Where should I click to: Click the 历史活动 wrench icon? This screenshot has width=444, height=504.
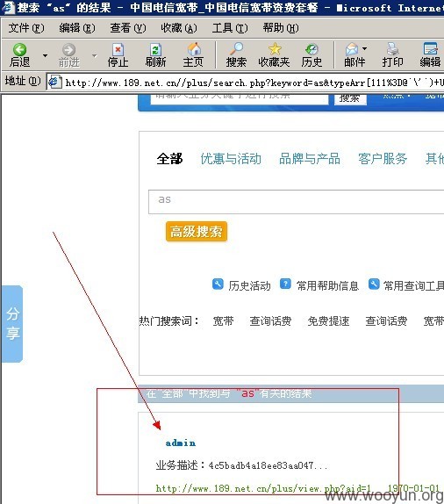click(218, 284)
